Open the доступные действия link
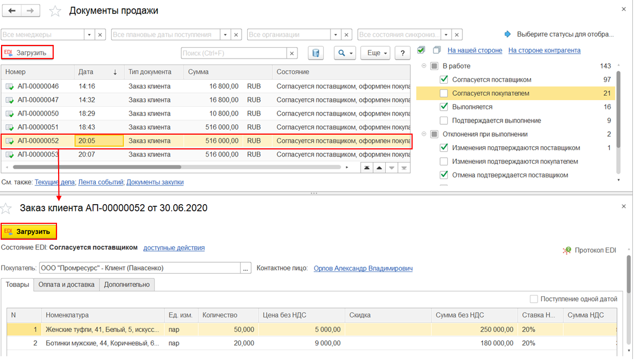 click(x=174, y=248)
